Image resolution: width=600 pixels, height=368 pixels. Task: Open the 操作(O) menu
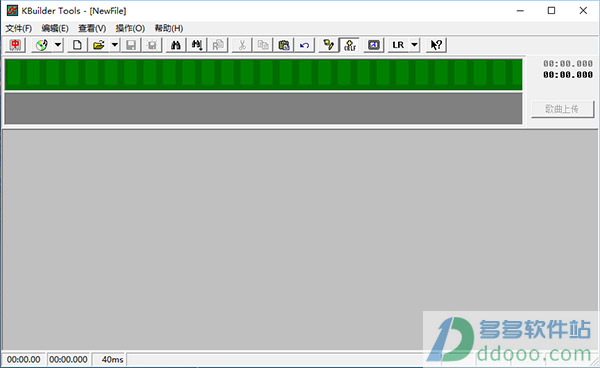tap(130, 28)
